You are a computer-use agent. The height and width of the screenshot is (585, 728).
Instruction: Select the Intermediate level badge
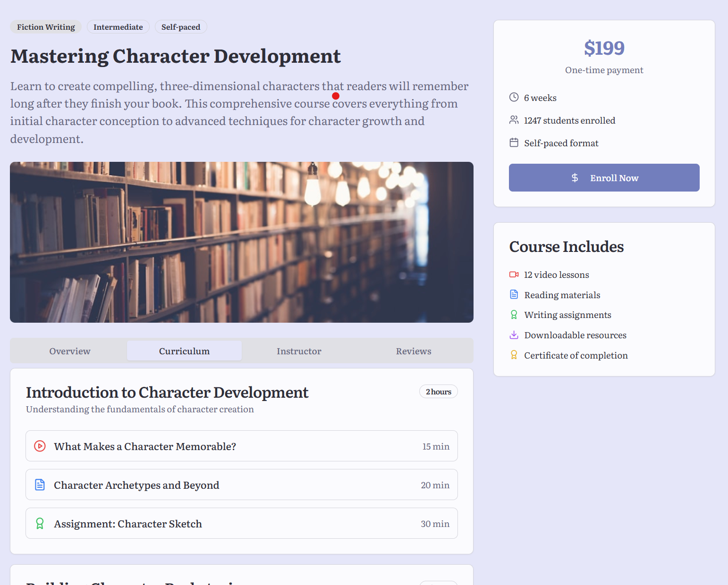[118, 27]
